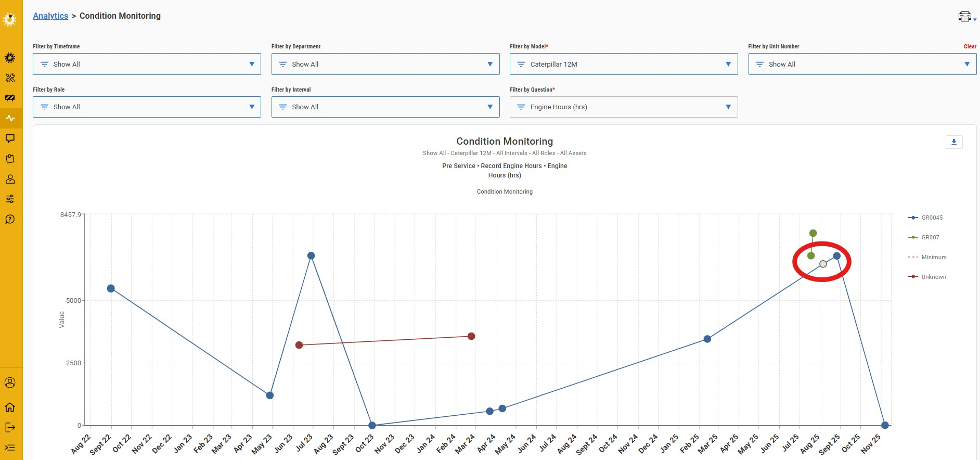This screenshot has height=460, width=980.
Task: Click the logout arrow icon
Action: (x=10, y=427)
